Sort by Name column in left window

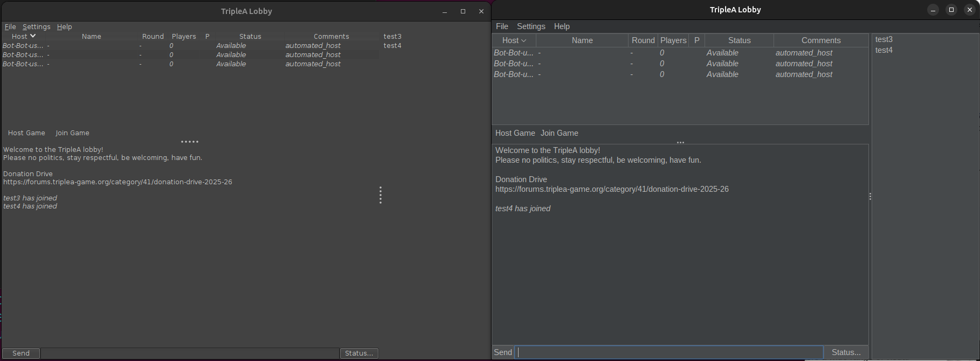point(92,36)
